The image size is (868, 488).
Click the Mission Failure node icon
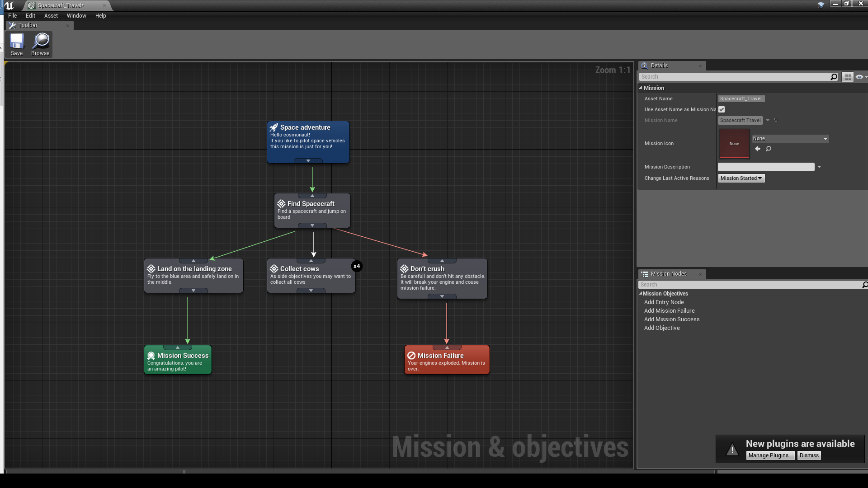[412, 356]
